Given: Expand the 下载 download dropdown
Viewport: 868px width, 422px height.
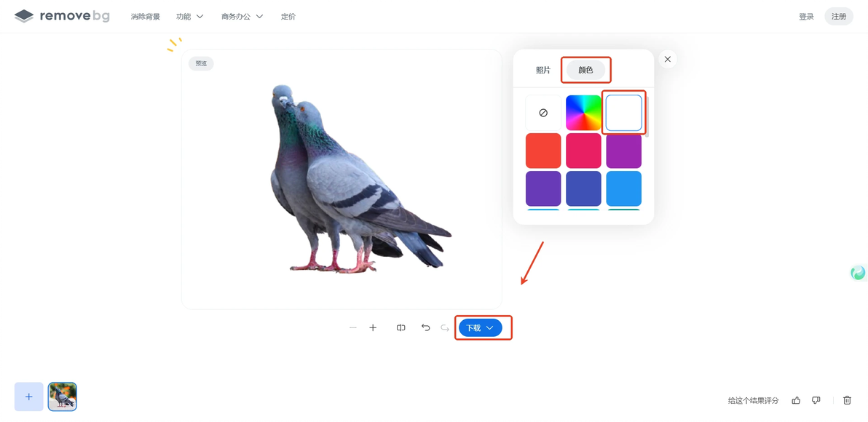Looking at the screenshot, I should coord(480,328).
